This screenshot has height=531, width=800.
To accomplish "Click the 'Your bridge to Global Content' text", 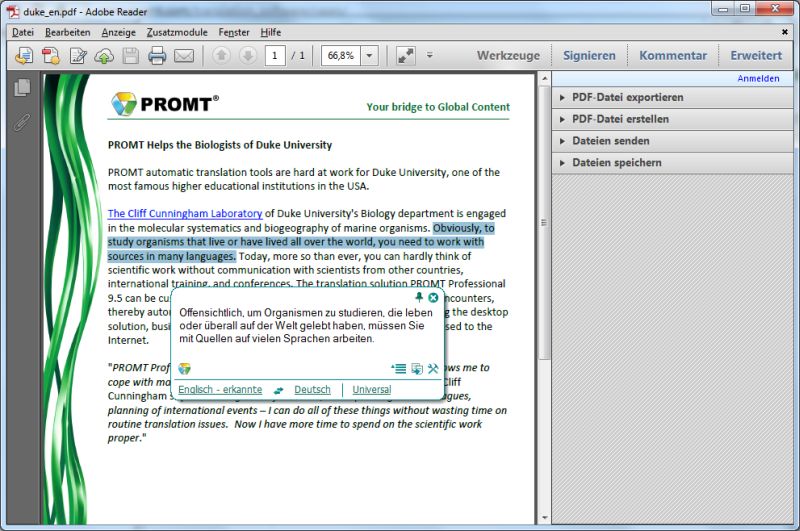I will 438,107.
